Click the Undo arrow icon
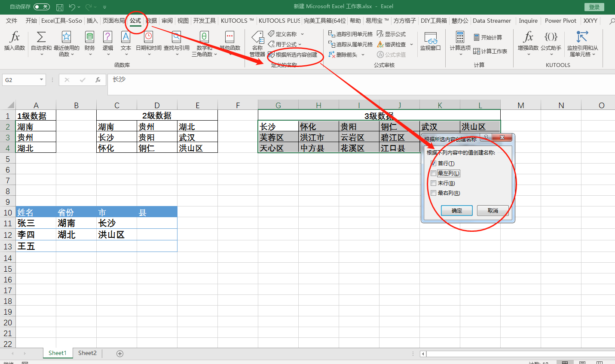Screen dimensions: 615x364 72,7
